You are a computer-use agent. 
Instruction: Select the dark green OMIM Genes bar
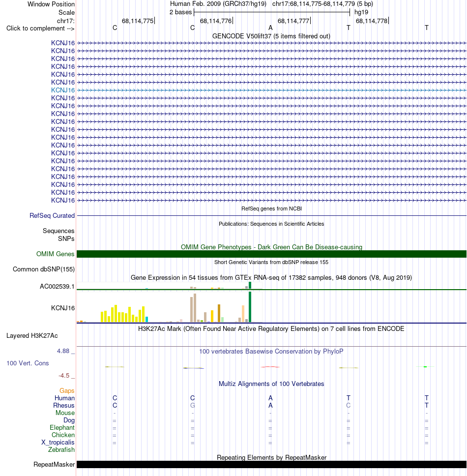271,254
